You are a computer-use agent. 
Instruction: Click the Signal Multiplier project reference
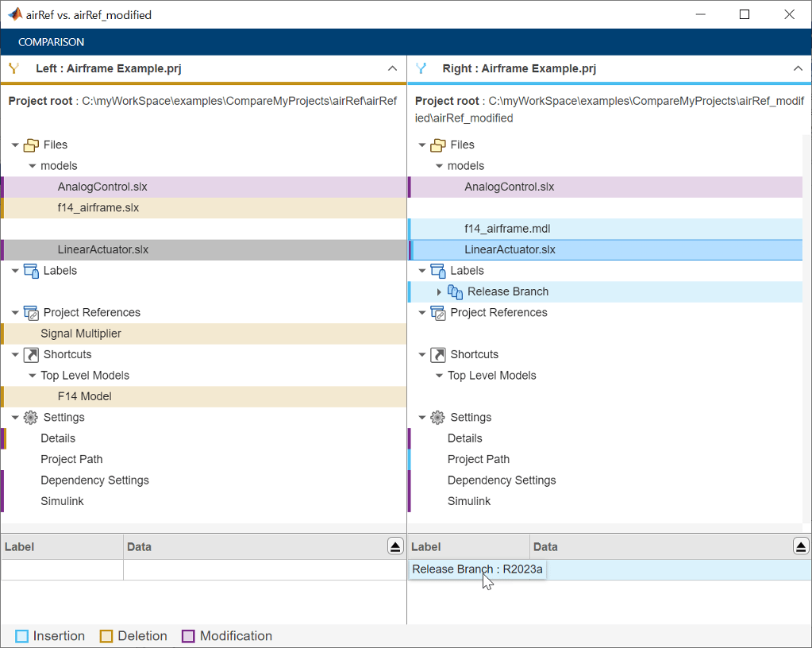pos(81,334)
